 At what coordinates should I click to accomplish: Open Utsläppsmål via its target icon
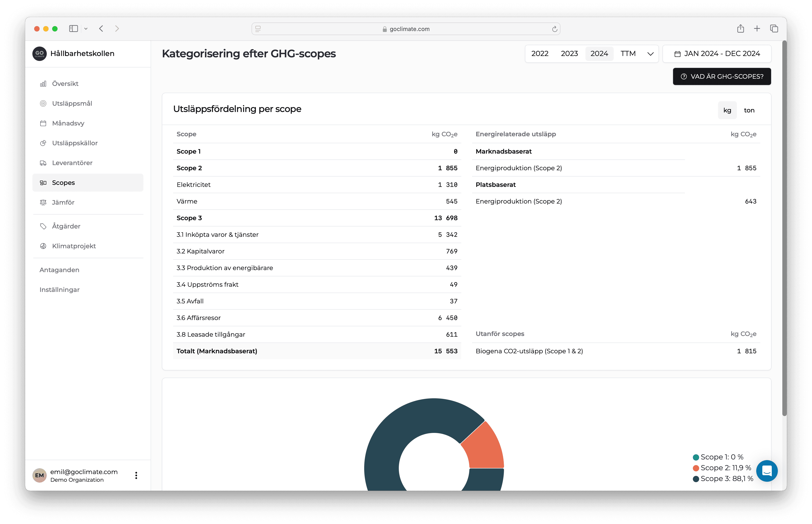43,103
